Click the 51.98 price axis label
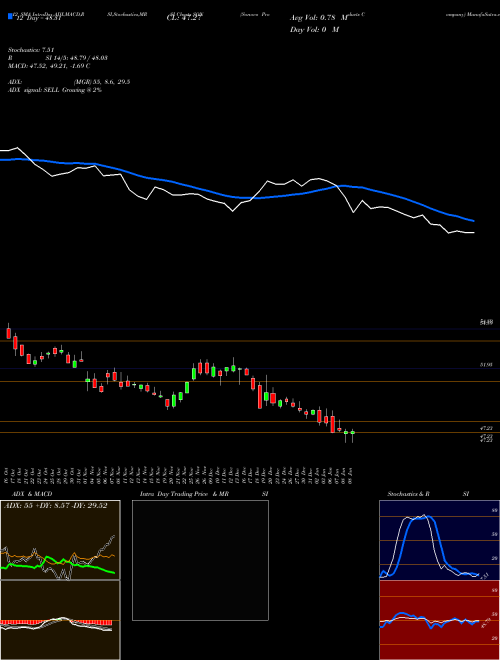The height and width of the screenshot is (660, 500). 487,365
